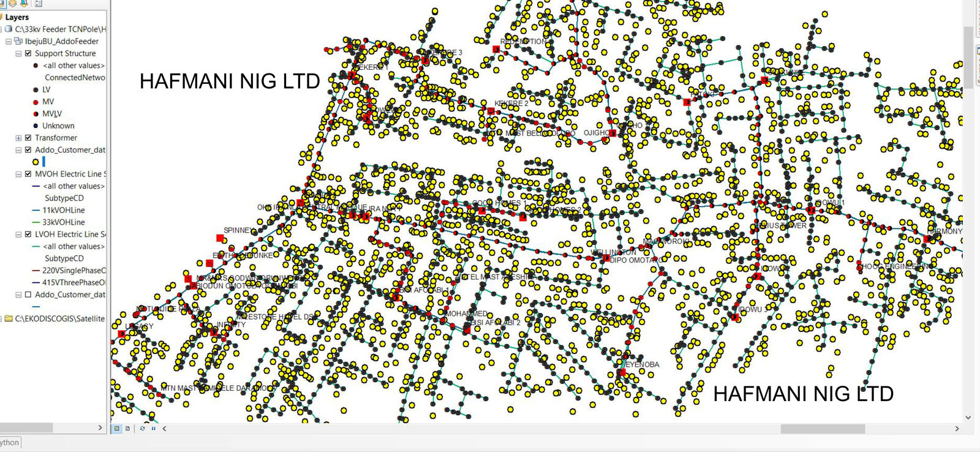The width and height of the screenshot is (980, 452).
Task: Click the IbejuBU_AddoFeeder group layer icon
Action: [x=18, y=41]
